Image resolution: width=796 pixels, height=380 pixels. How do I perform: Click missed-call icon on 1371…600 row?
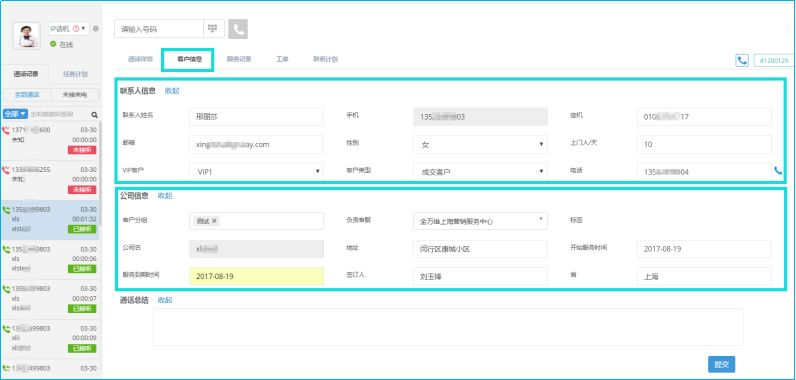tap(6, 130)
